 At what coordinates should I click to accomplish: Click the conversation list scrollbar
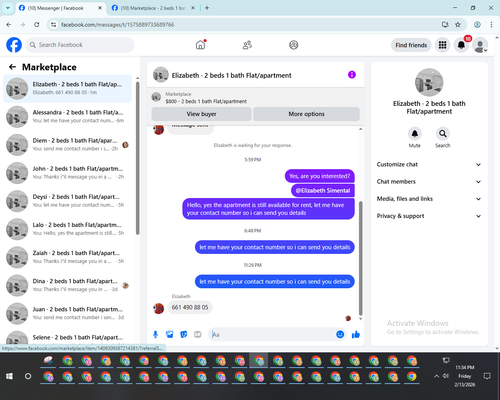coord(137,158)
